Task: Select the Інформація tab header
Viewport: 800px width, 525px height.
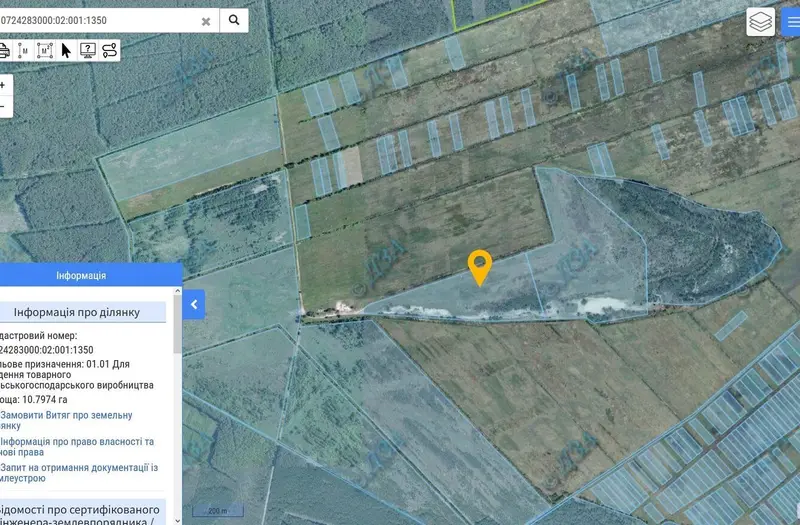Action: coord(81,276)
